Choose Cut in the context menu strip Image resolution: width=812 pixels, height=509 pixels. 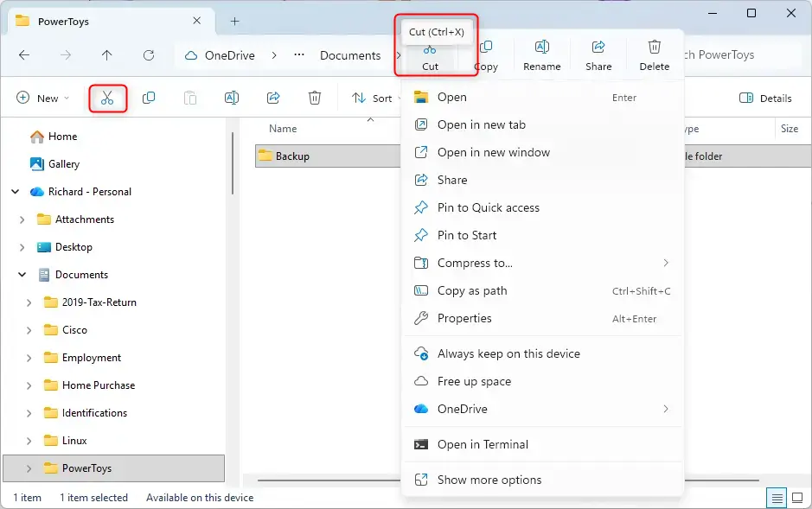click(x=430, y=57)
